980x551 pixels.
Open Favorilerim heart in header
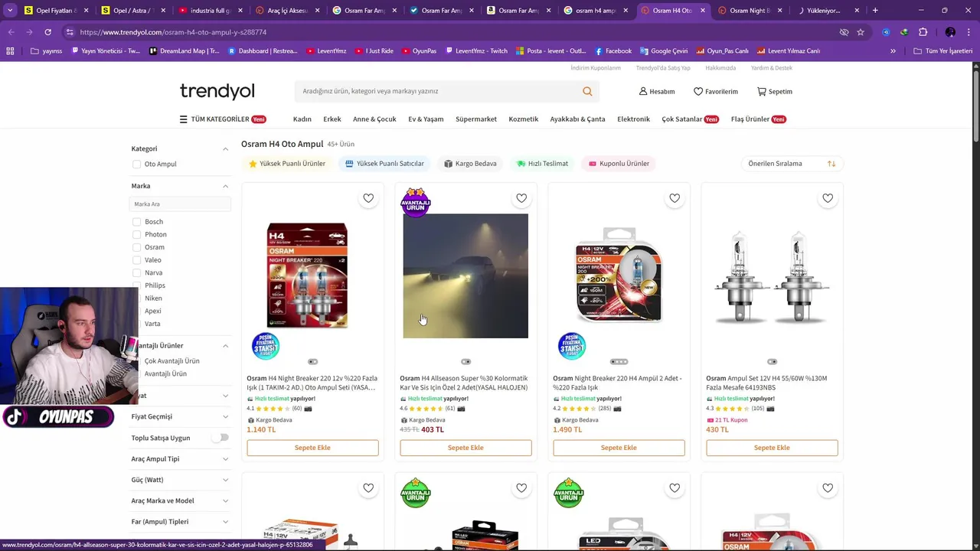tap(716, 91)
